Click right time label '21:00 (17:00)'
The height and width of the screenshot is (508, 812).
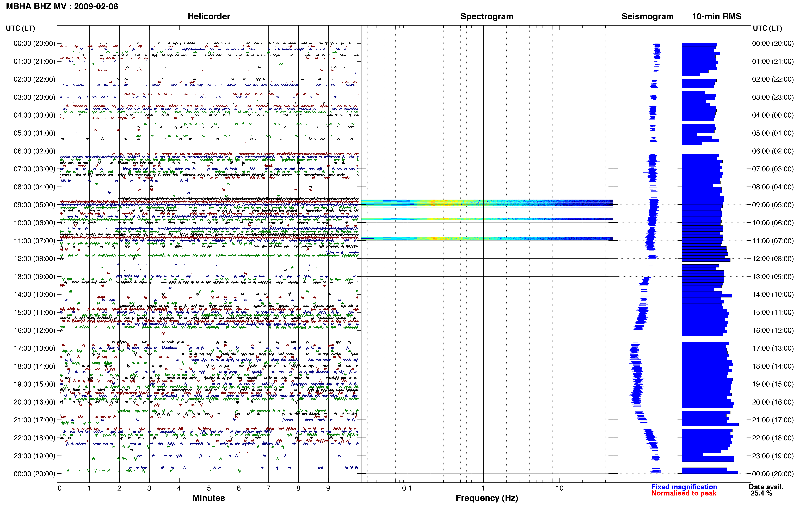[773, 420]
